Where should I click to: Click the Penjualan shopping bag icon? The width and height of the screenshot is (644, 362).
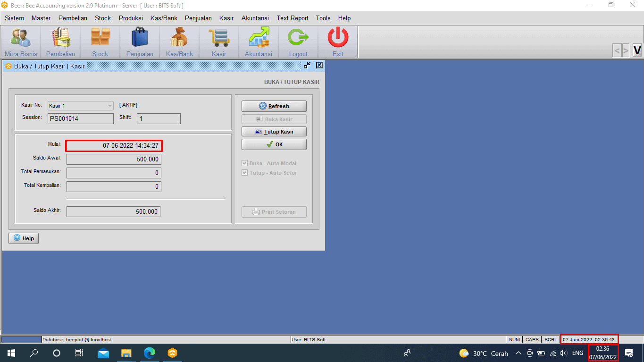click(140, 38)
